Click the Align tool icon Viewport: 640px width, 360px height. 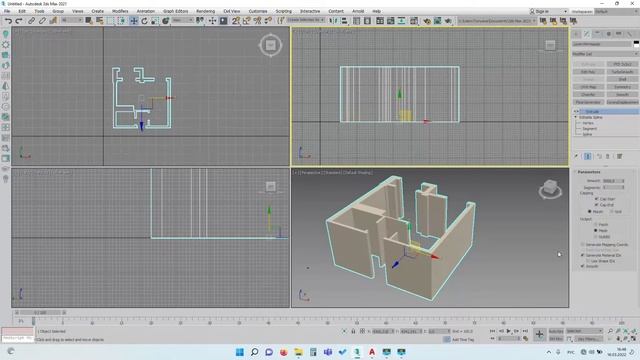[x=344, y=21]
